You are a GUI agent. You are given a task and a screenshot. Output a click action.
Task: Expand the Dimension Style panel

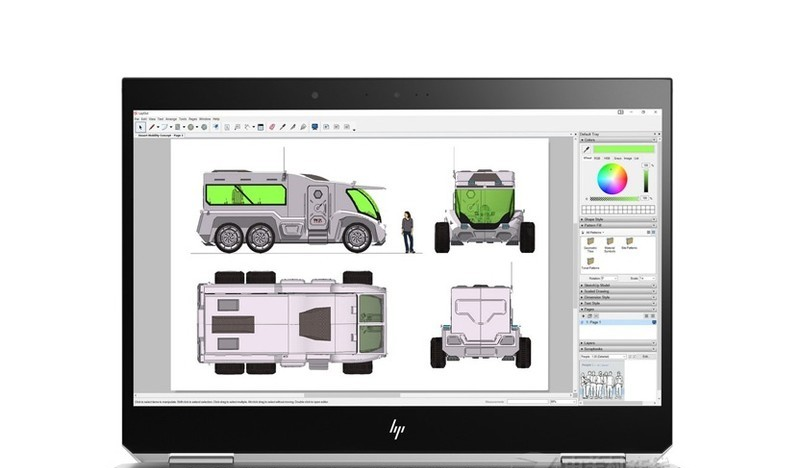coord(618,297)
